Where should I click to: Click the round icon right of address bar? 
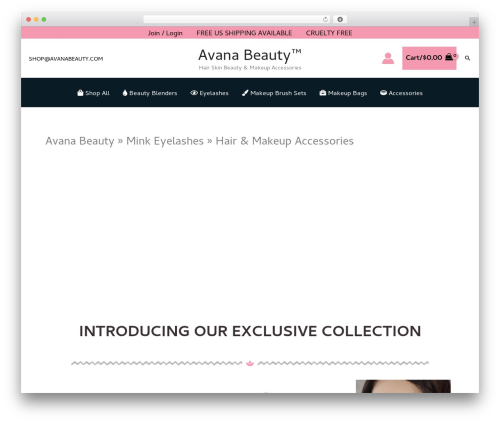click(340, 19)
